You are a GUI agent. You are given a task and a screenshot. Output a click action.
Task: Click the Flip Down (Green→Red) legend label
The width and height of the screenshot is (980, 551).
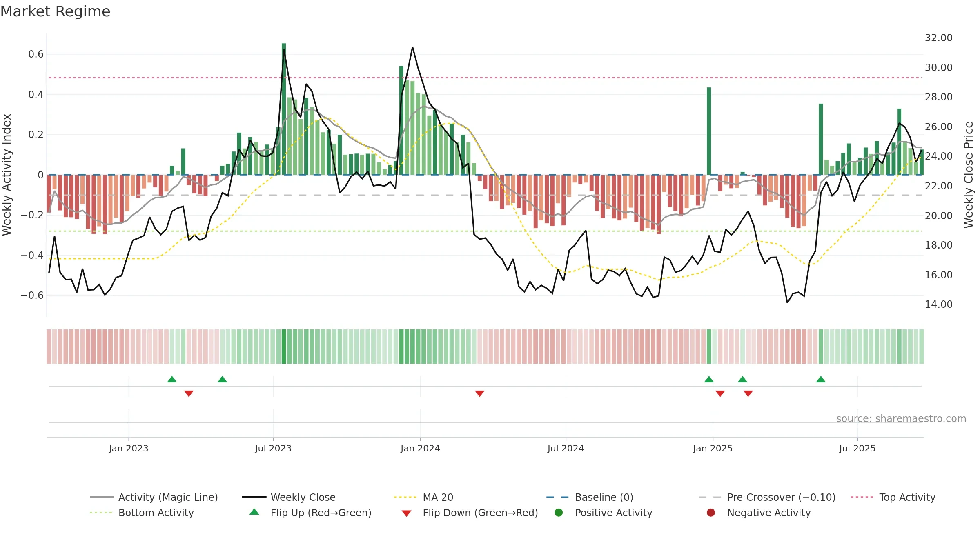pyautogui.click(x=480, y=513)
